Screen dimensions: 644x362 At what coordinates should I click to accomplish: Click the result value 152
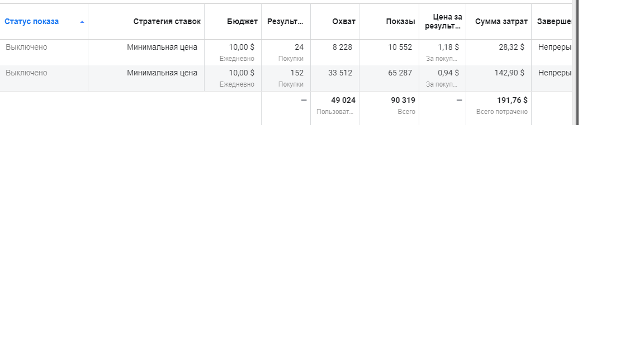click(297, 73)
